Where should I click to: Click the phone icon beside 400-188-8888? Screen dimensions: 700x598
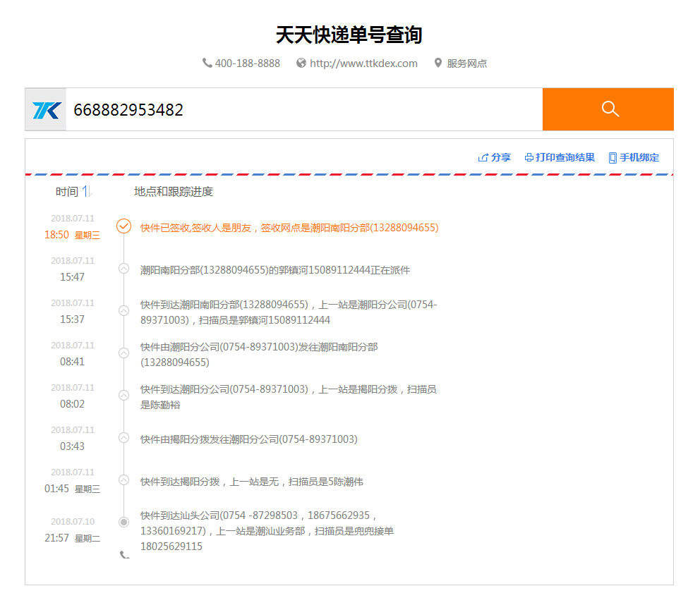click(x=207, y=63)
